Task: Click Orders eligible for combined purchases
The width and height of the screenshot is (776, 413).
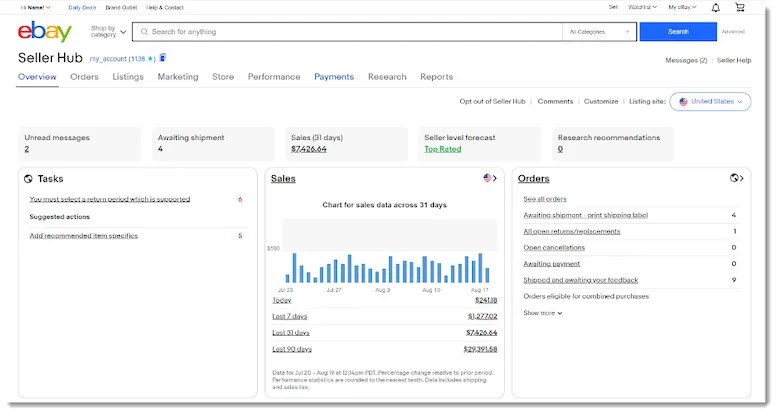Action: point(586,296)
